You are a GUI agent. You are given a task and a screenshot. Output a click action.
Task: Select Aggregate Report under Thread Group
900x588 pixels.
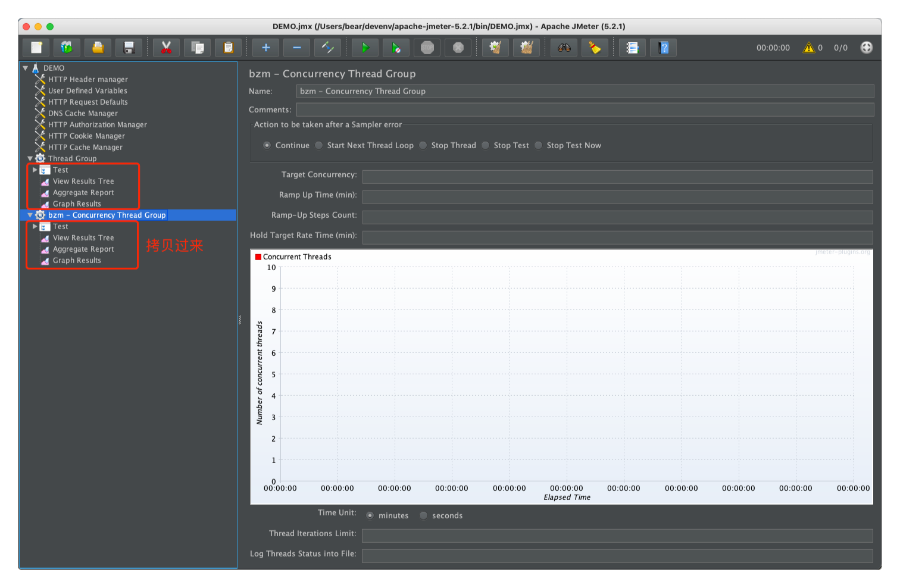[83, 192]
